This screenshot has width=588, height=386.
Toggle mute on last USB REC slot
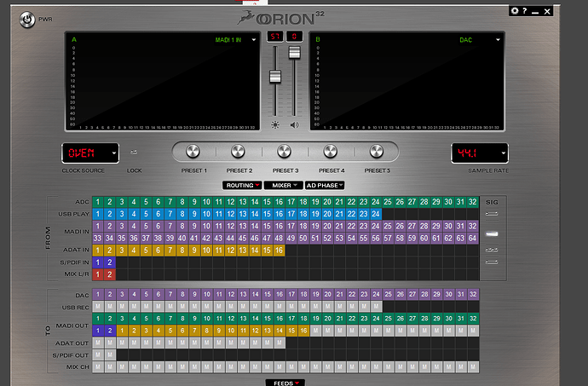376,307
